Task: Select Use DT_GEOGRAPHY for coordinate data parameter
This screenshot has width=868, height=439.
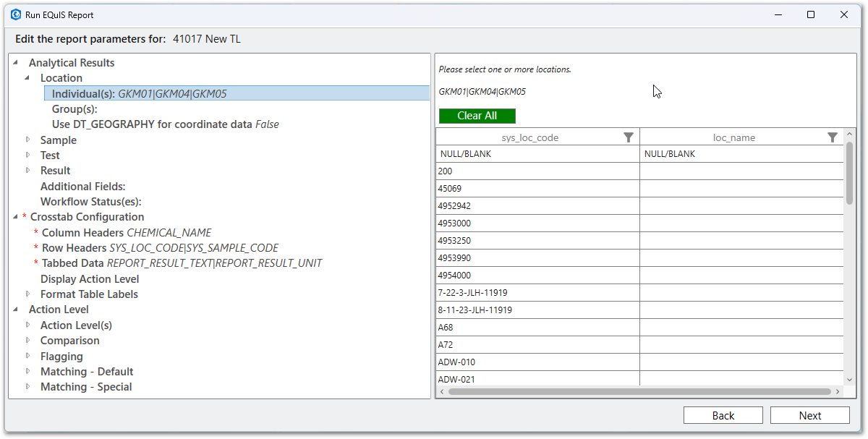Action: pyautogui.click(x=165, y=124)
